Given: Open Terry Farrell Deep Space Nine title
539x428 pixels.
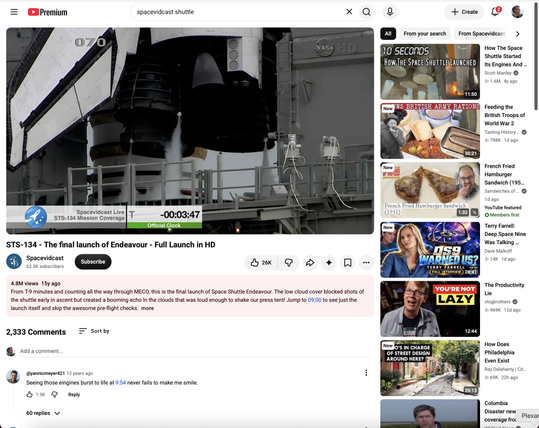Looking at the screenshot, I should [x=505, y=234].
